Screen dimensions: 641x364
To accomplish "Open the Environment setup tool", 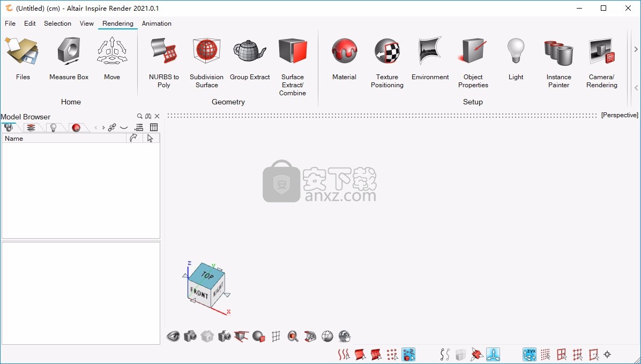I will coord(430,58).
